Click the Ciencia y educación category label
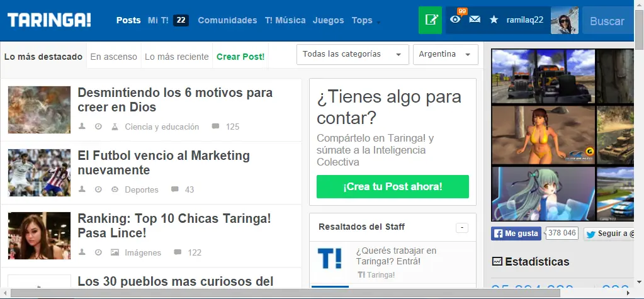 (x=162, y=127)
